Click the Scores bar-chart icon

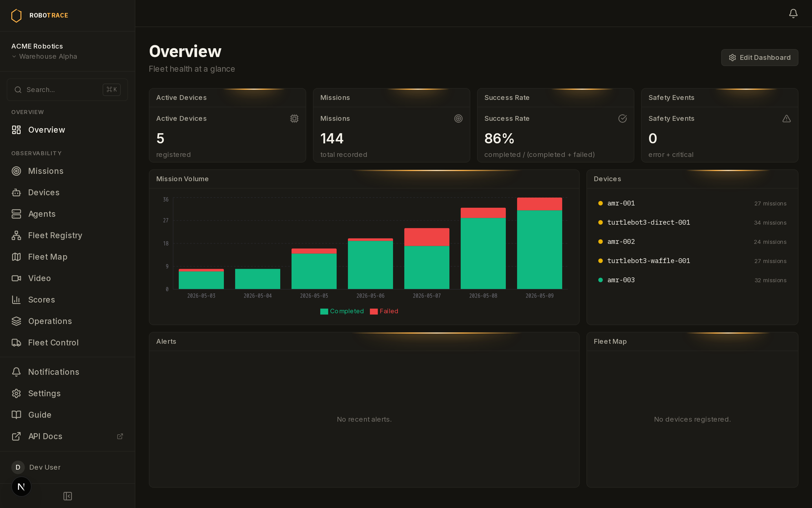(16, 300)
